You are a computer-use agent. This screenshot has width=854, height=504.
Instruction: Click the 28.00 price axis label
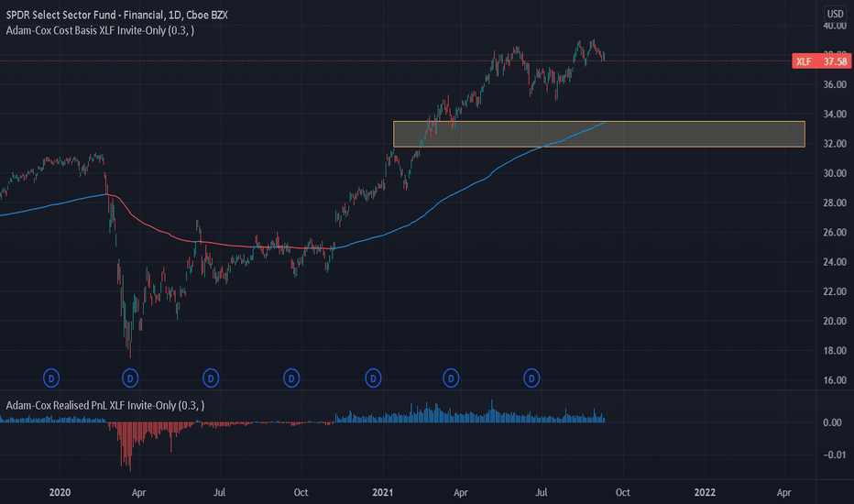tap(835, 203)
